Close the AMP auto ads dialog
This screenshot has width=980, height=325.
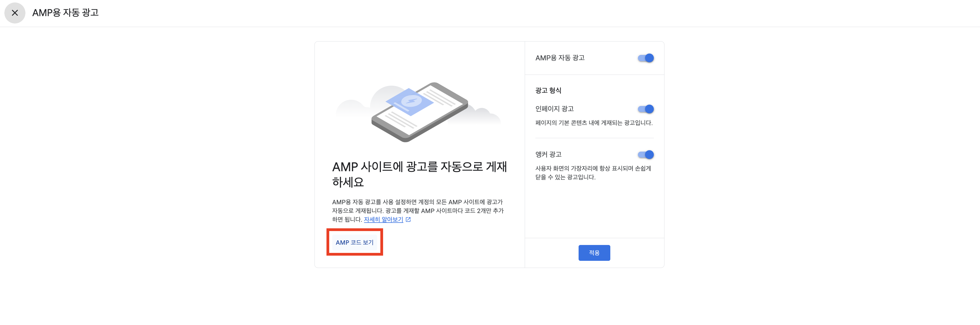(x=15, y=13)
